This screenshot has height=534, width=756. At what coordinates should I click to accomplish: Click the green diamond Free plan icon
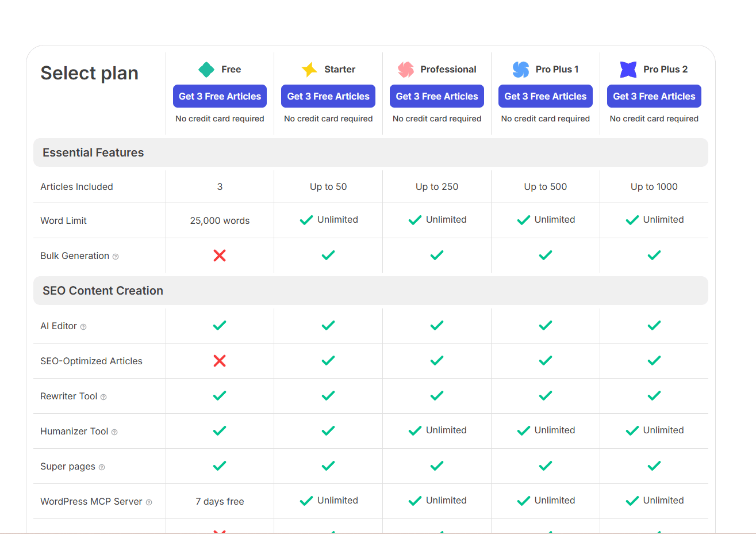click(206, 70)
